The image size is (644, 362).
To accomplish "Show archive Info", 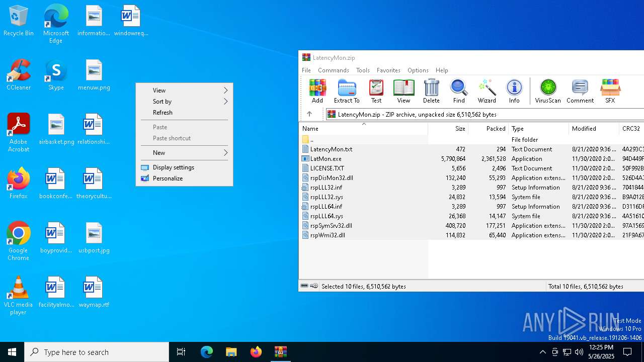I will [514, 91].
